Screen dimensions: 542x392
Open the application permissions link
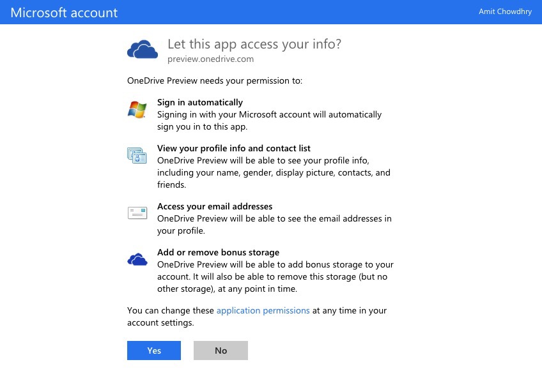point(263,310)
